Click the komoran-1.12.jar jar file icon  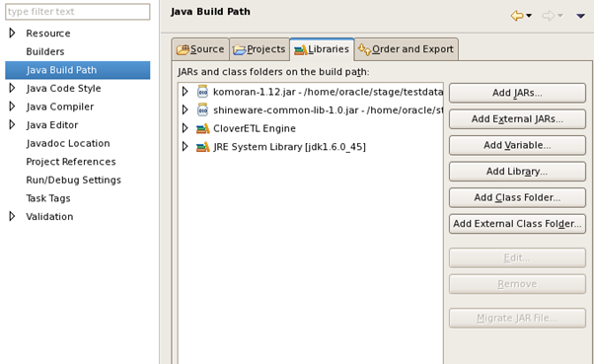pos(202,92)
